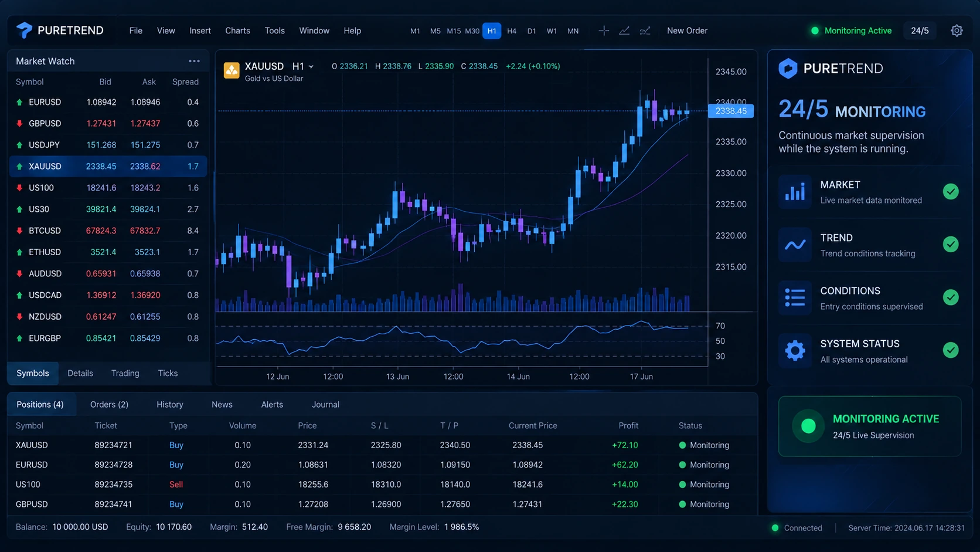Open the Journal tab
The image size is (980, 552).
tap(325, 404)
